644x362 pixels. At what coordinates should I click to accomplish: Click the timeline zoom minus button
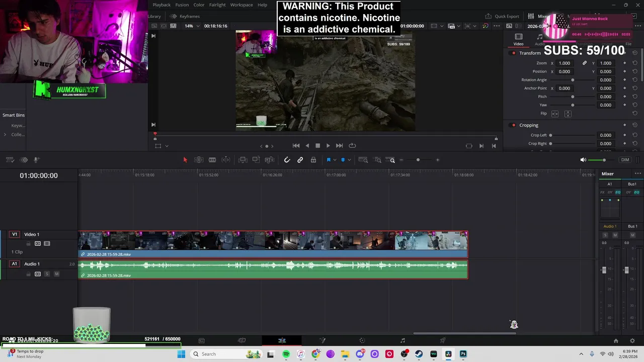coord(401,160)
